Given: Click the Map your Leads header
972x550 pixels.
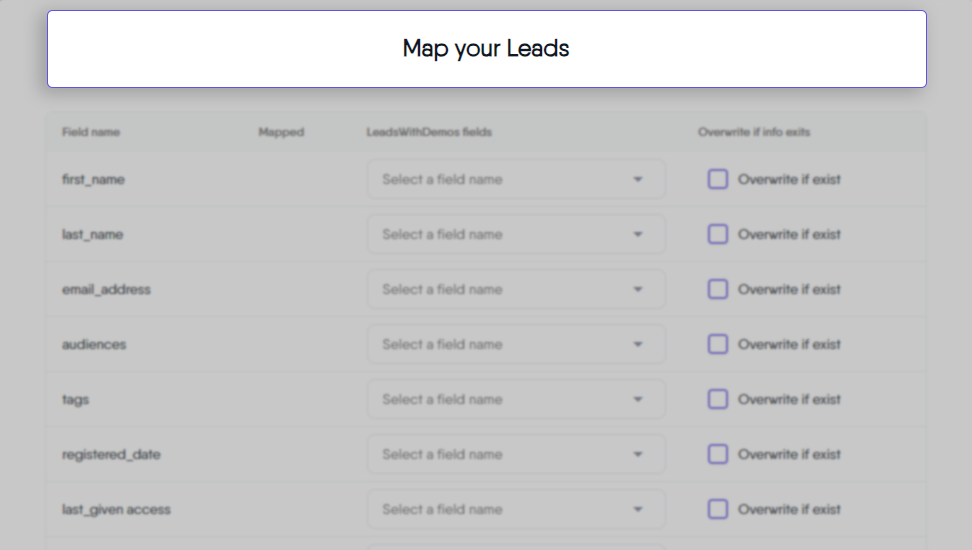Looking at the screenshot, I should (486, 49).
